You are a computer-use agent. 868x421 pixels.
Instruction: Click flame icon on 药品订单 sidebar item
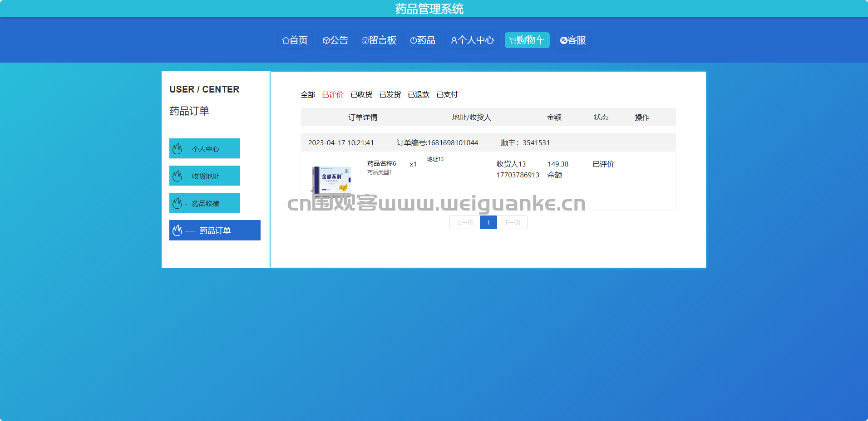click(178, 230)
